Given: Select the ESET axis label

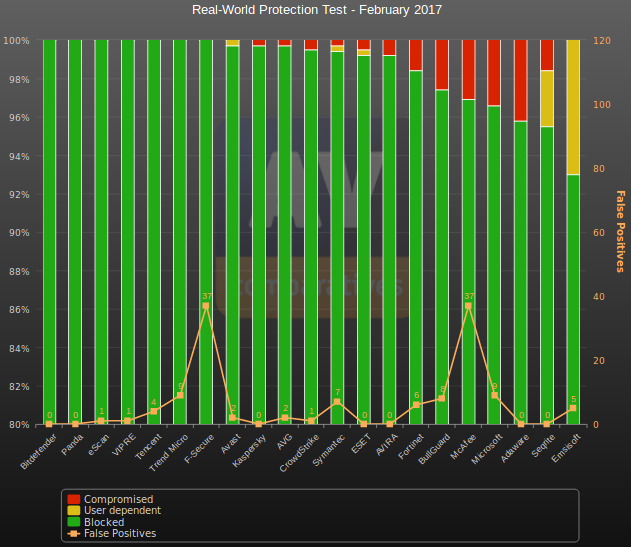Looking at the screenshot, I should tap(361, 443).
